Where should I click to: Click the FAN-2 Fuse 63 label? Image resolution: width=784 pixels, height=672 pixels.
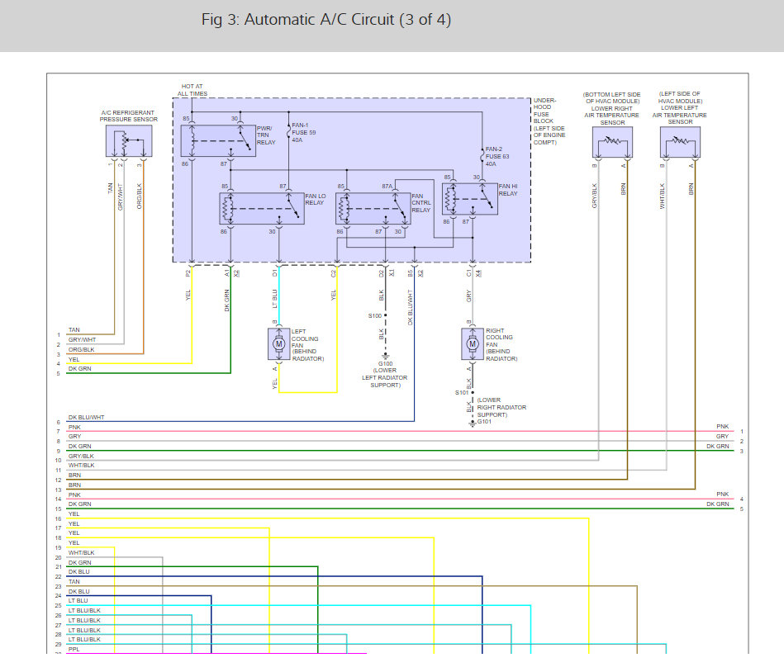[x=499, y=155]
